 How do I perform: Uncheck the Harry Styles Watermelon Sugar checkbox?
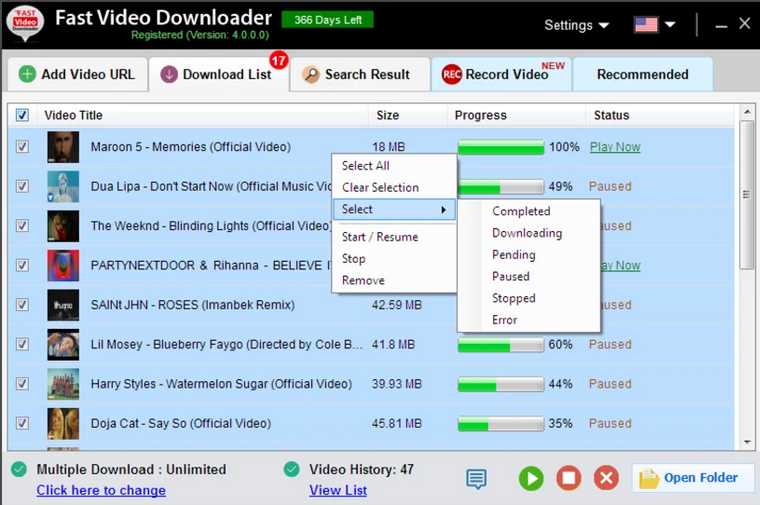(x=22, y=383)
